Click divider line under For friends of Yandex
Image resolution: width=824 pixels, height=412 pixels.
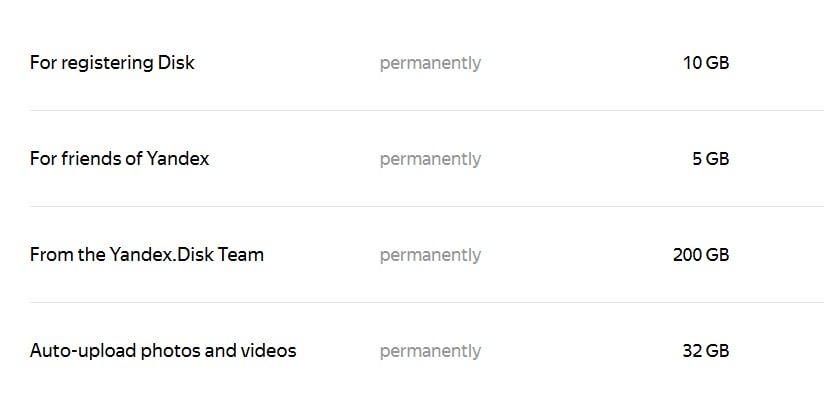pyautogui.click(x=427, y=207)
